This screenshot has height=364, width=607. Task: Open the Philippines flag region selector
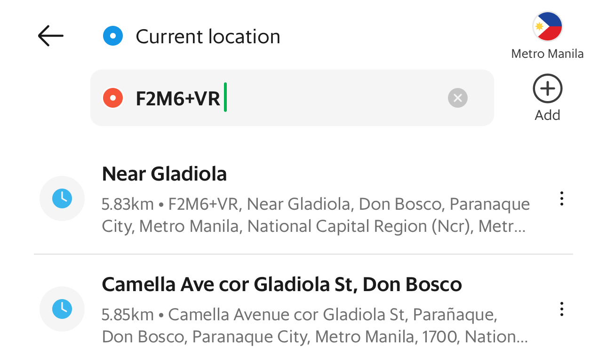click(547, 27)
